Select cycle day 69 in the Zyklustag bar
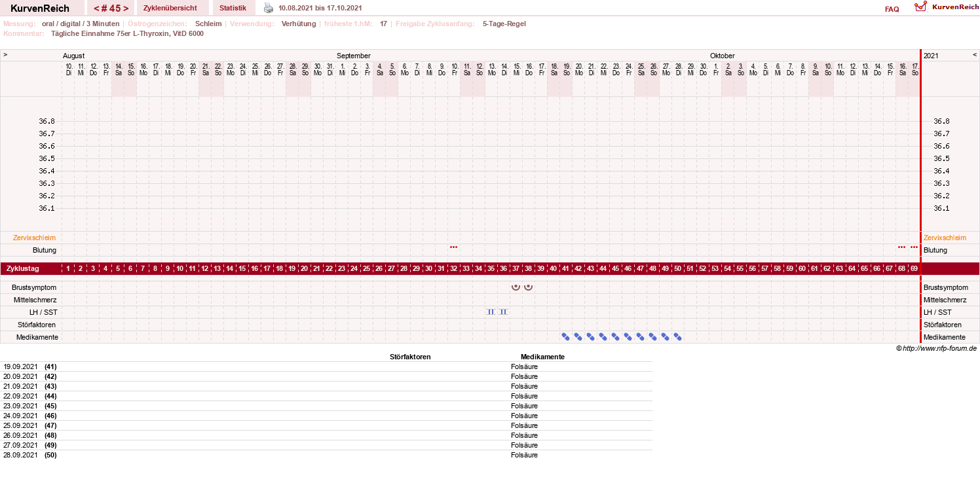This screenshot has width=980, height=500. coord(914,268)
